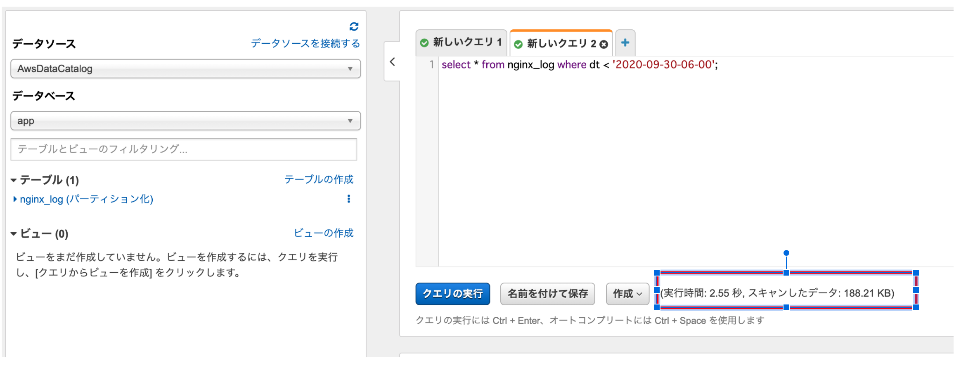980x368 pixels.
Task: Click line number 1 in editor gutter
Action: click(x=432, y=65)
